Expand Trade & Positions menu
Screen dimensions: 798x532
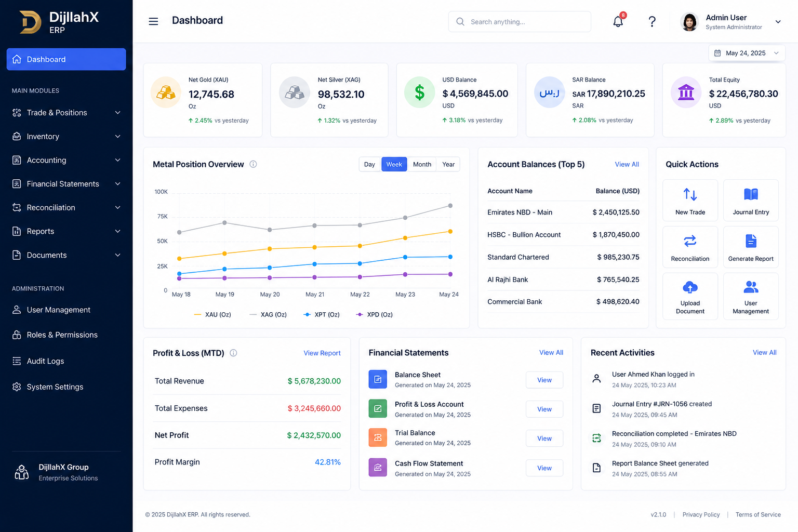point(66,113)
